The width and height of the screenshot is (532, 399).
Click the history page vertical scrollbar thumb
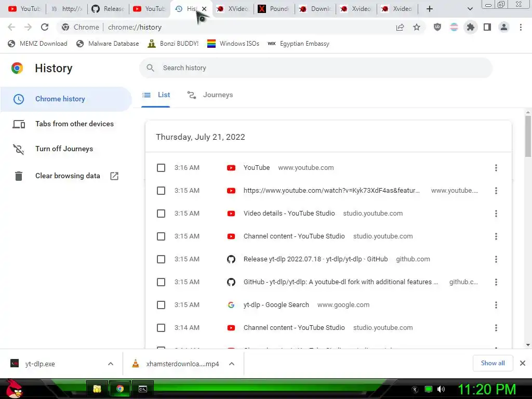pos(528,136)
